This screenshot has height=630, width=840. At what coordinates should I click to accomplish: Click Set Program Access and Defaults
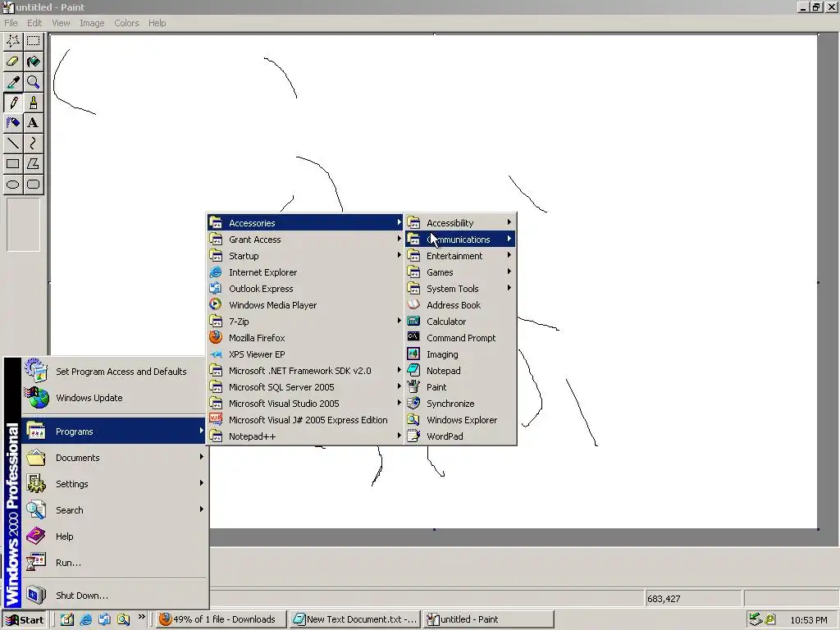(114, 372)
